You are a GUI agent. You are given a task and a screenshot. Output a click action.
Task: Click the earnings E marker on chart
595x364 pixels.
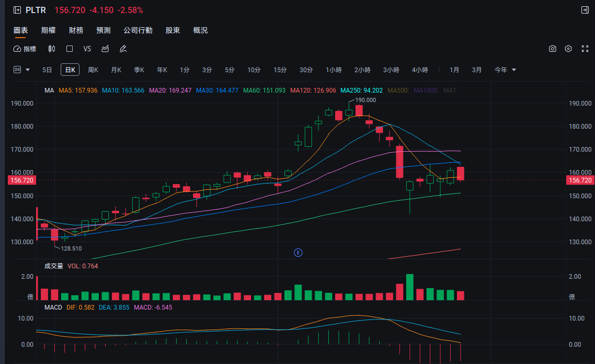coord(298,253)
